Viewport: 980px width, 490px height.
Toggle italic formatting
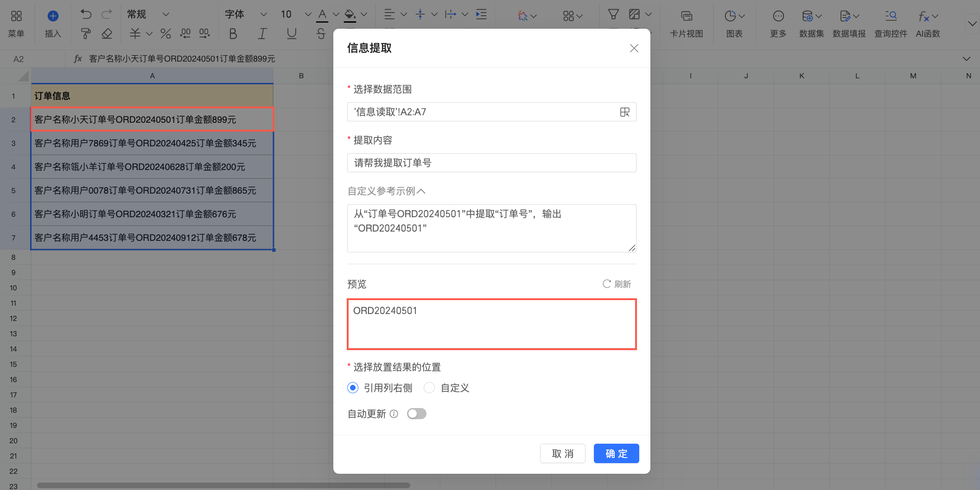(x=262, y=33)
